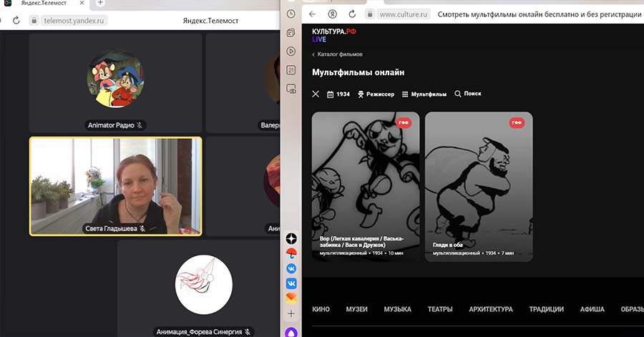Launch the purple Alice assistant icon
The width and height of the screenshot is (644, 337).
291,332
